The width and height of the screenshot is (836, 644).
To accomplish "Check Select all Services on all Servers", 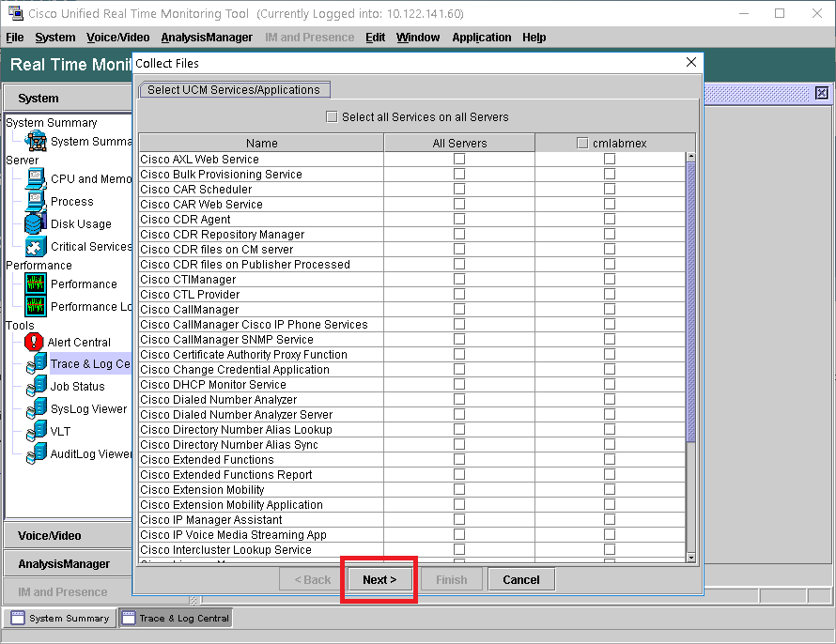I will (x=332, y=116).
